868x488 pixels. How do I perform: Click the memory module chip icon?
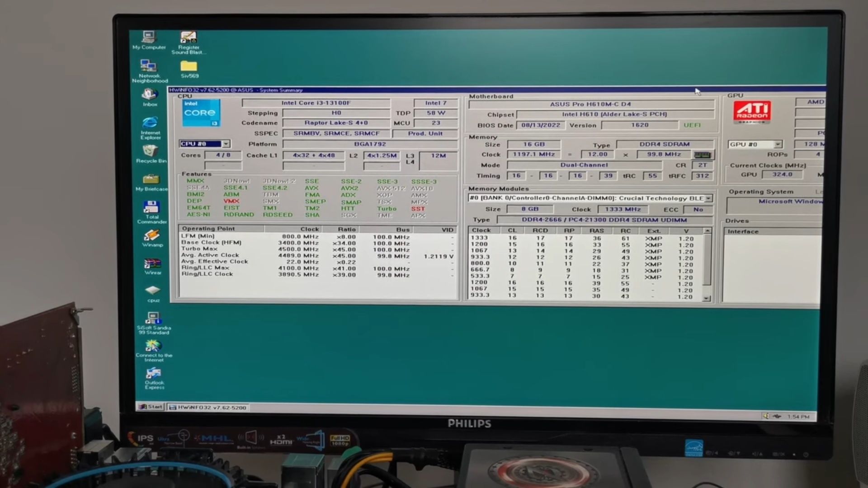pos(702,155)
